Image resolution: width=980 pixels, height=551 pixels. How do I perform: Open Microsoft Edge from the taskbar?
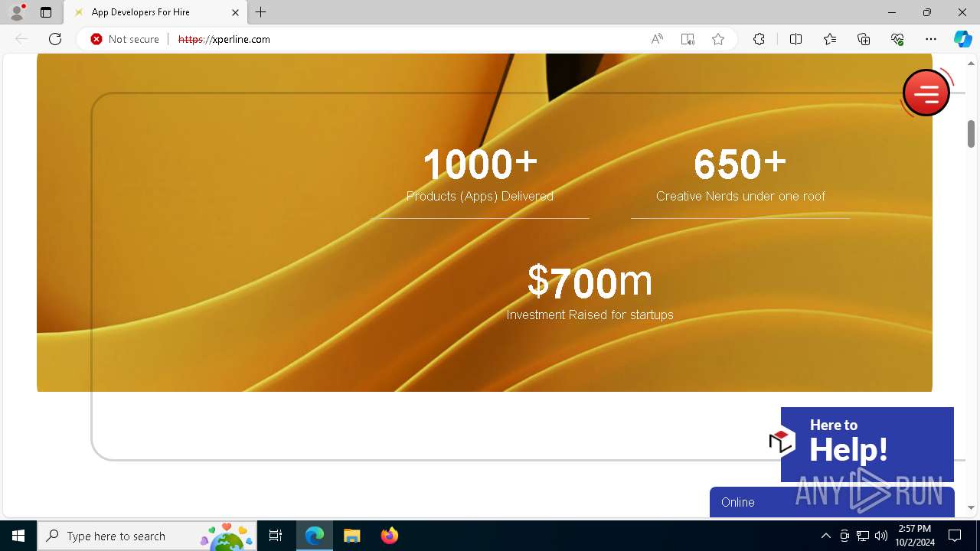[x=315, y=536]
